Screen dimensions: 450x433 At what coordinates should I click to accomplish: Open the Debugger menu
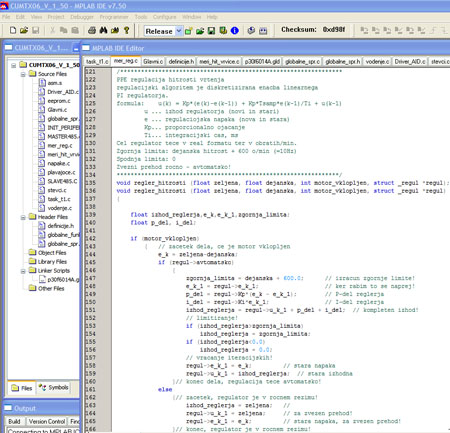tap(82, 17)
